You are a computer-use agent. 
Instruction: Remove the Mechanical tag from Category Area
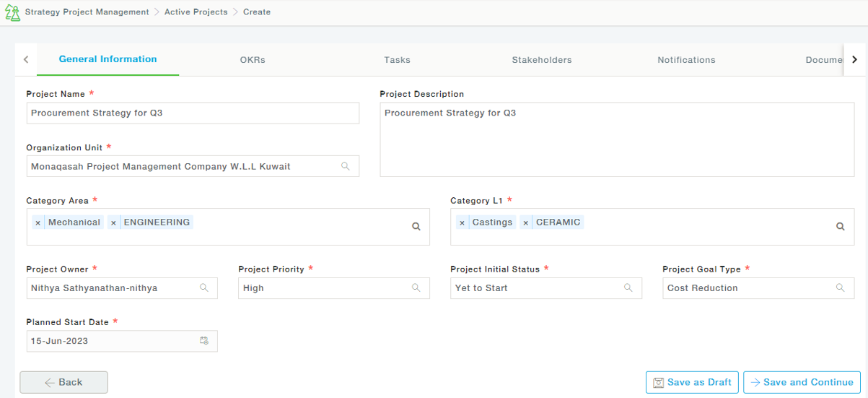pos(38,222)
